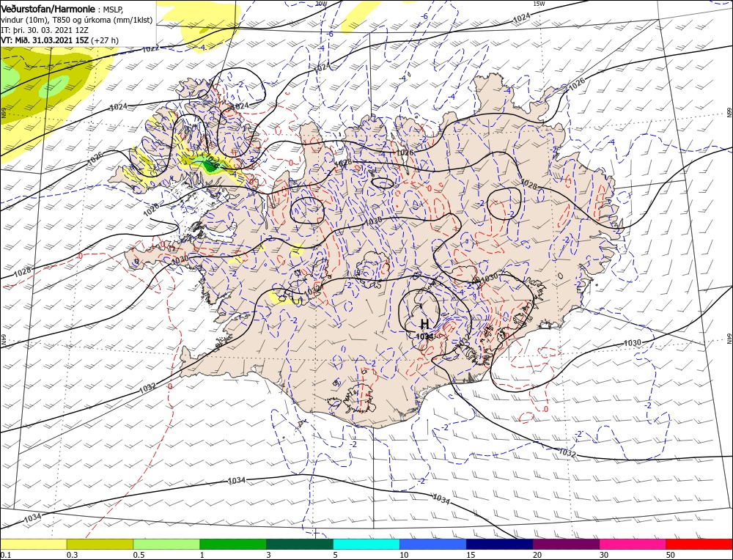Choose the navy 15 mm legend swatch

click(500, 544)
